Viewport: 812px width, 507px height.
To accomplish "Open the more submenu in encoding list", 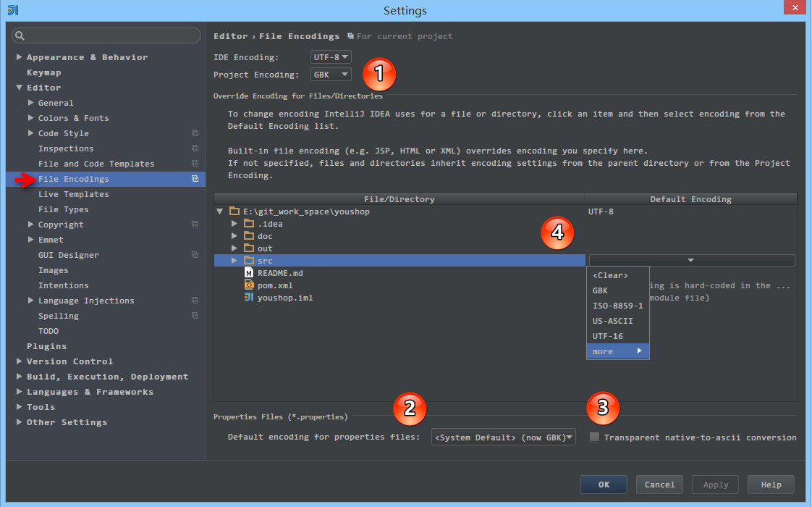I will pos(617,351).
